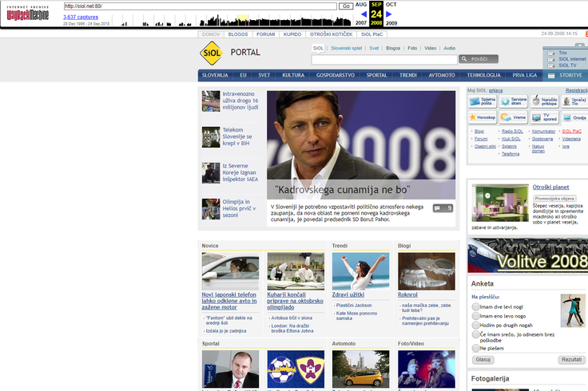588x391 pixels.
Task: Click the Wayback URL address field
Action: click(201, 6)
